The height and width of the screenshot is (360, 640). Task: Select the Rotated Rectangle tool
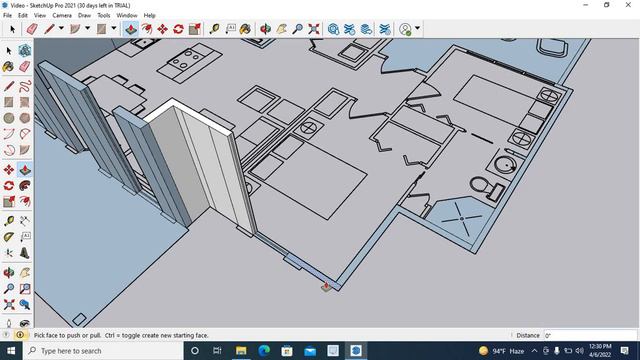coord(24,102)
